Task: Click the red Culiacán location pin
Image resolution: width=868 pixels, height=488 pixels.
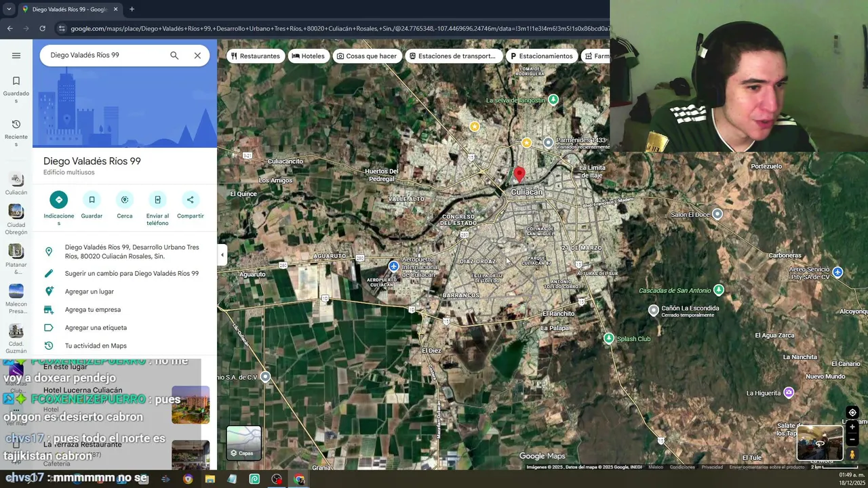Action: 519,175
